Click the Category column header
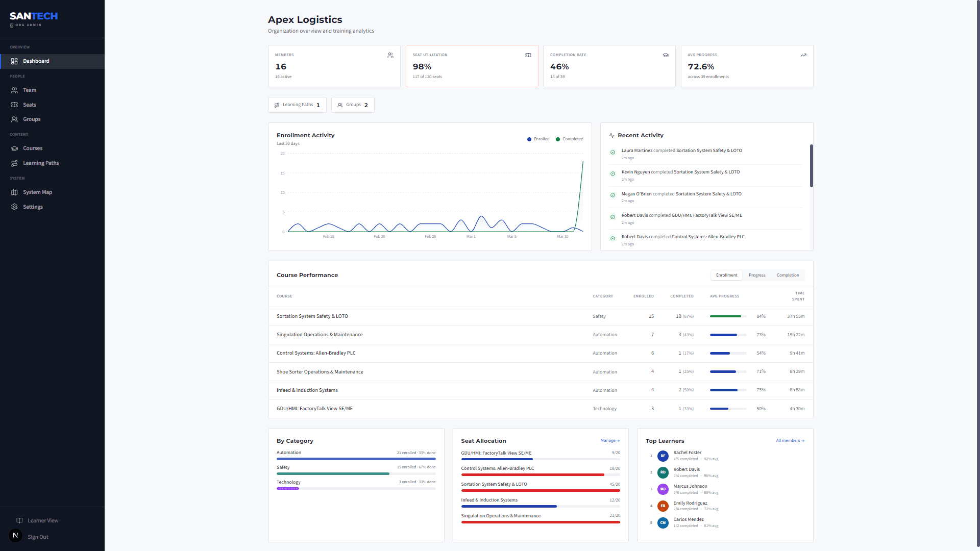 [603, 296]
